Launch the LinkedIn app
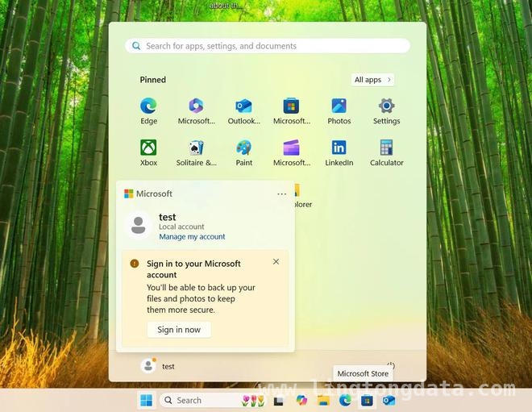 (x=339, y=153)
